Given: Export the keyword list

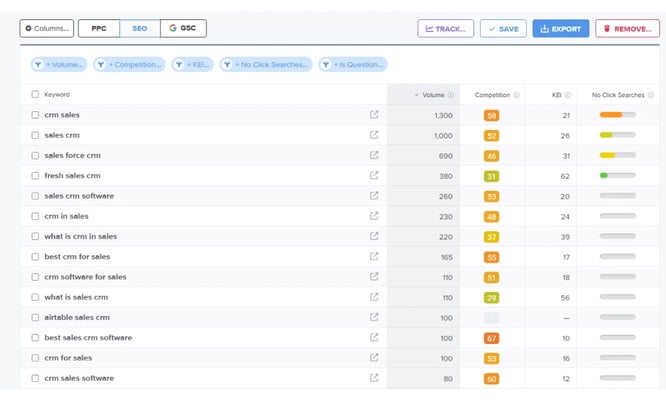Looking at the screenshot, I should pos(561,28).
